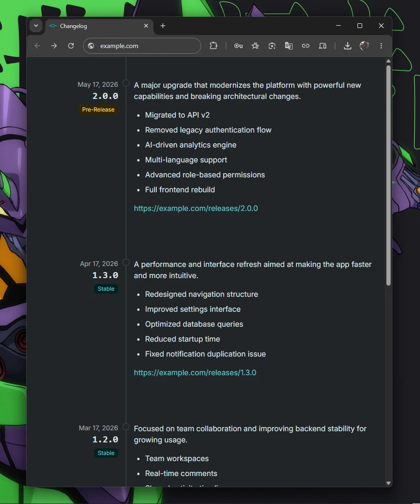This screenshot has height=504, width=420.
Task: Go back to previous page
Action: [37, 46]
